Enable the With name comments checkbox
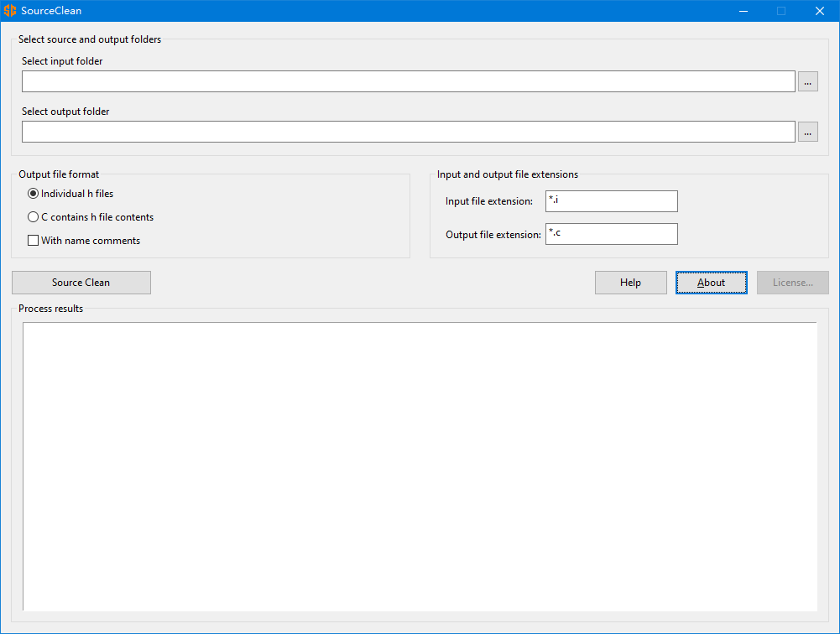The image size is (840, 634). click(34, 241)
